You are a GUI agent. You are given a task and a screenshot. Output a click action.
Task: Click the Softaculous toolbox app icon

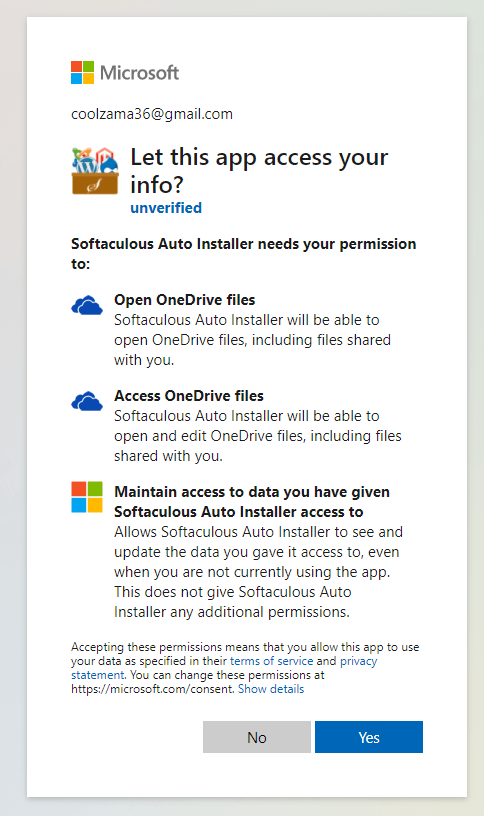click(95, 171)
